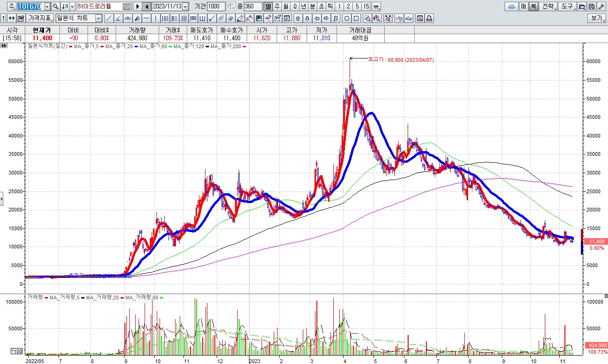Open the 도구 tools menu
Image resolution: width=608 pixels, height=364 pixels.
pos(567,7)
